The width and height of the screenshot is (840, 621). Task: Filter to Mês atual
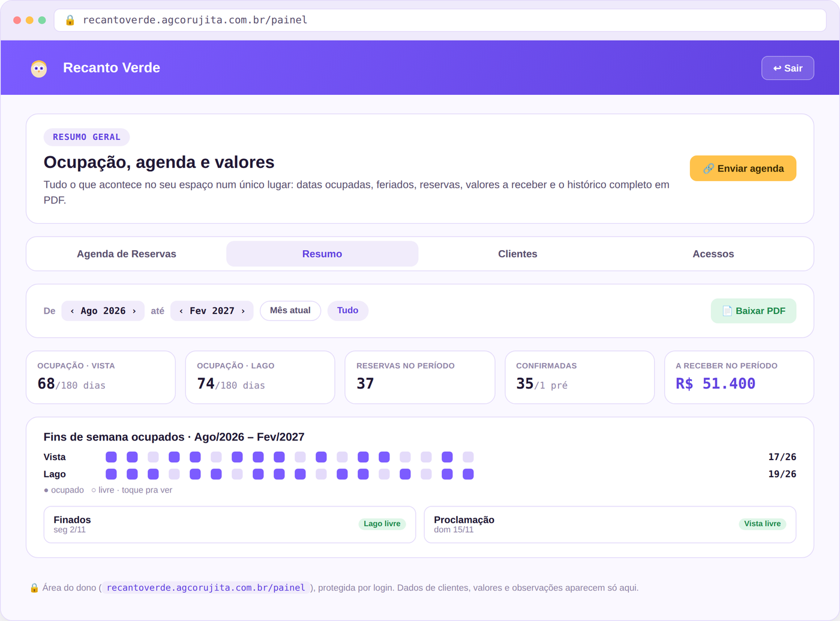click(290, 311)
